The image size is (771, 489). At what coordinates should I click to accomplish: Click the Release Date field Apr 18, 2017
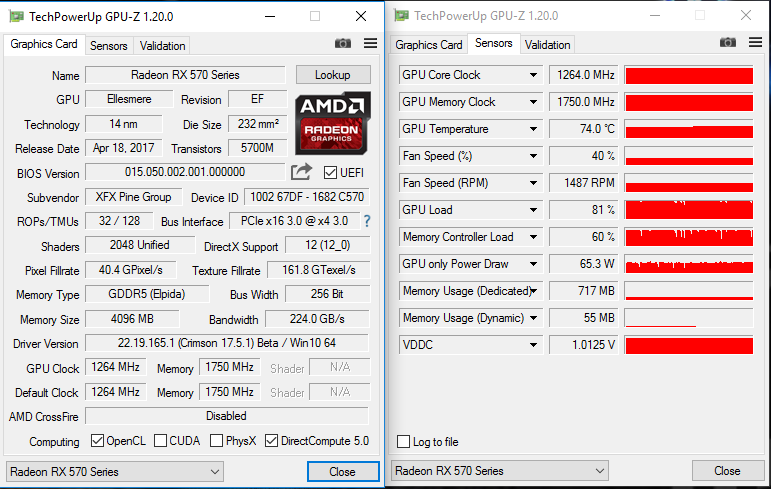tap(123, 148)
